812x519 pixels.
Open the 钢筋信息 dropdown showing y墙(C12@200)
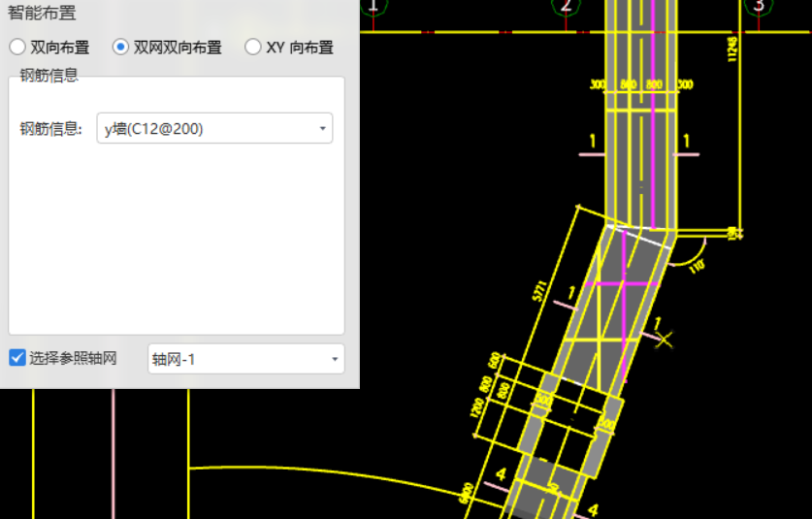tap(214, 128)
